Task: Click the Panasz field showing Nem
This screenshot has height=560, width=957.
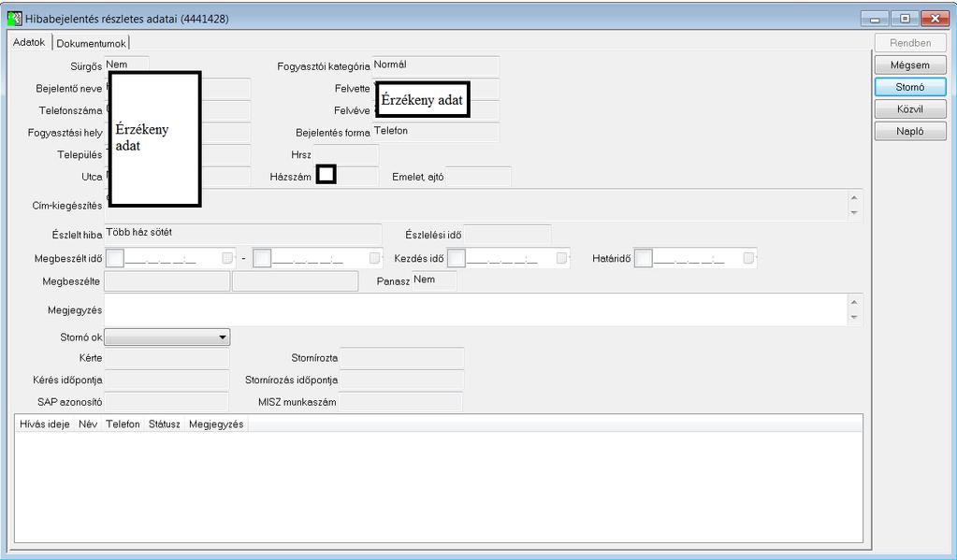Action: point(434,280)
